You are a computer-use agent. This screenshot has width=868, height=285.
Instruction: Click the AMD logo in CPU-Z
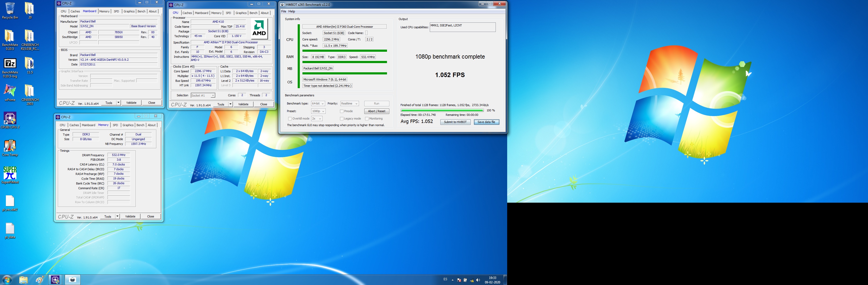[259, 28]
